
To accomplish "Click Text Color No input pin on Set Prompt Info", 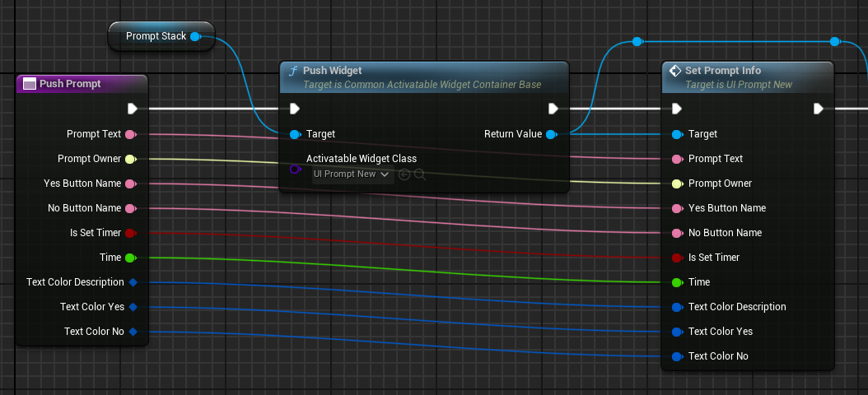I will pyautogui.click(x=677, y=356).
